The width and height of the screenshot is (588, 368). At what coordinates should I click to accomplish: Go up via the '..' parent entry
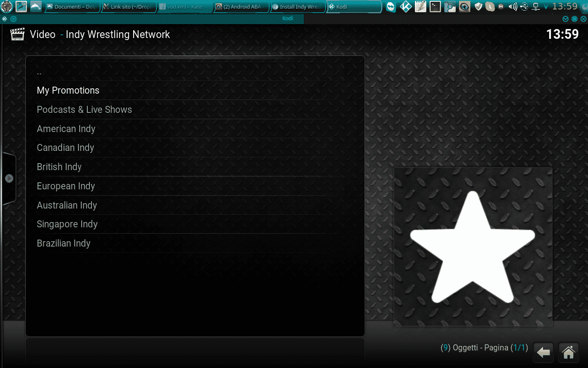tap(195, 72)
